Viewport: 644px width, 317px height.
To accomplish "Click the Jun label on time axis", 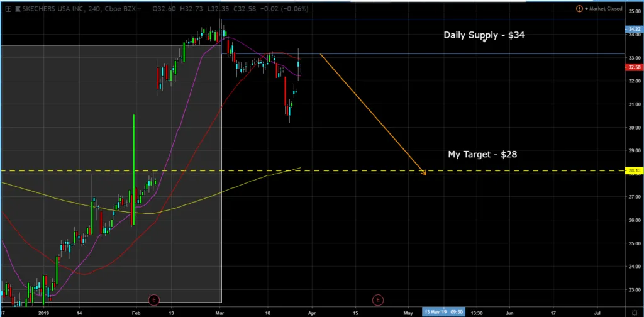I will pos(509,312).
